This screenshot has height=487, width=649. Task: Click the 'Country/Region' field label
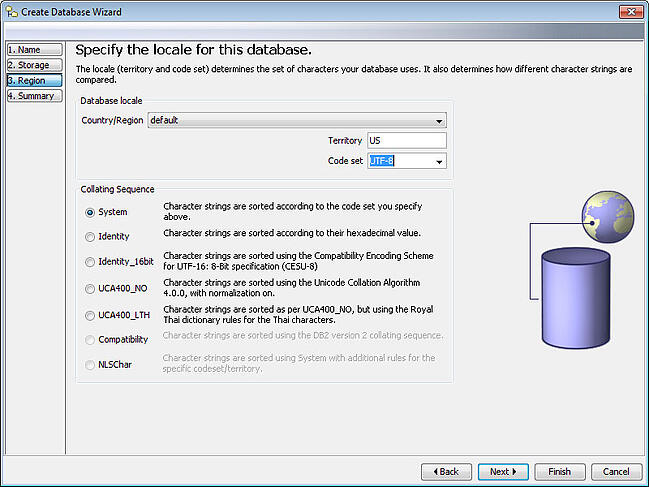pos(112,120)
